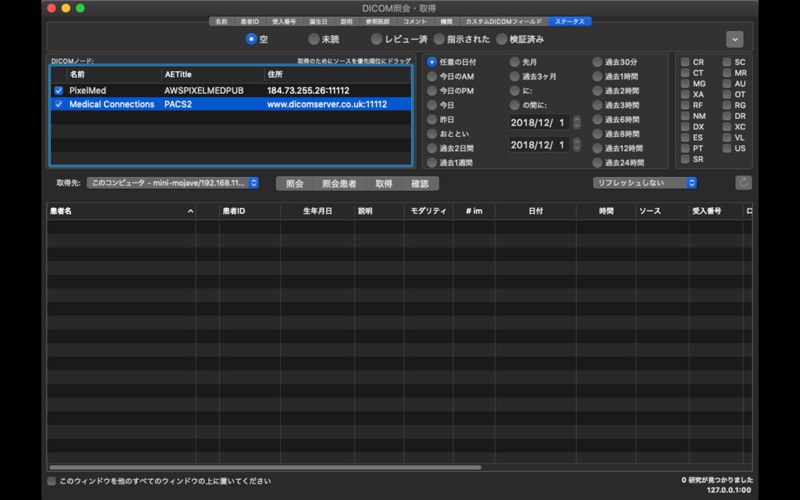The height and width of the screenshot is (500, 800).
Task: Select the 未読 status radio button
Action: pyautogui.click(x=314, y=39)
